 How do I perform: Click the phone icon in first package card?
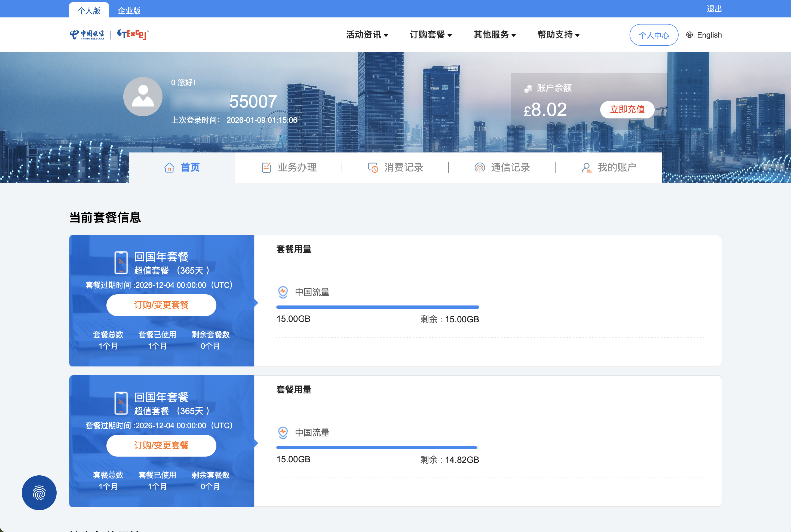click(121, 262)
